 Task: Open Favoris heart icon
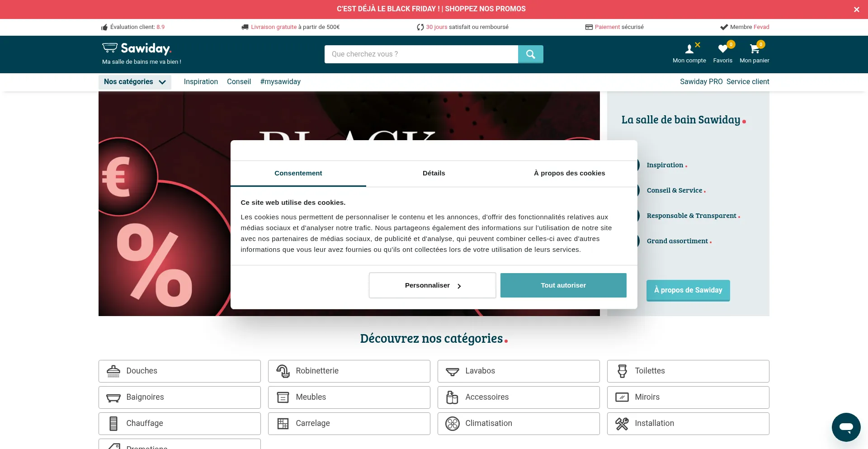[x=722, y=49]
